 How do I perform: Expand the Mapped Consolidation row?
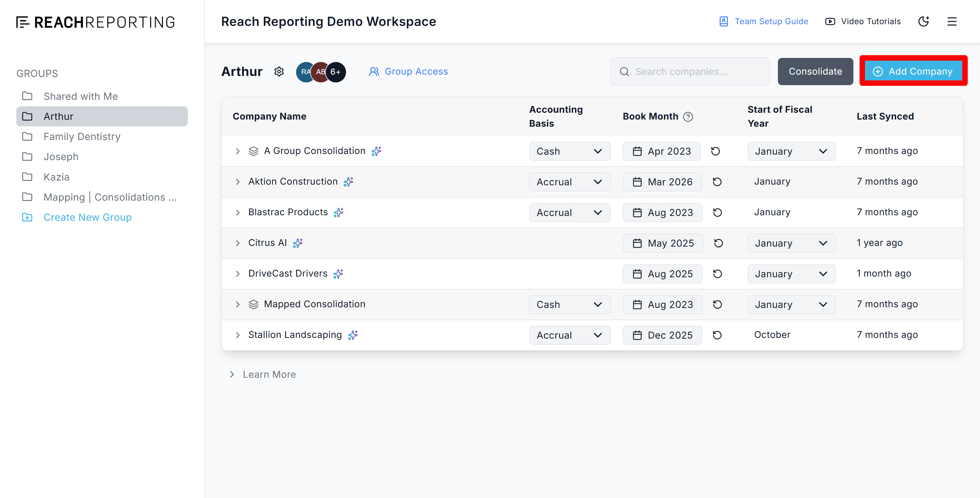click(238, 304)
